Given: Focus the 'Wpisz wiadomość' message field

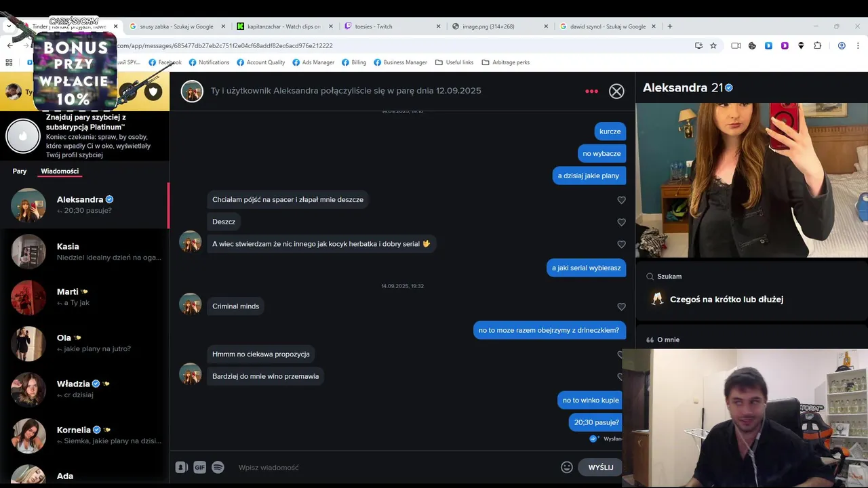Looking at the screenshot, I should 393,467.
